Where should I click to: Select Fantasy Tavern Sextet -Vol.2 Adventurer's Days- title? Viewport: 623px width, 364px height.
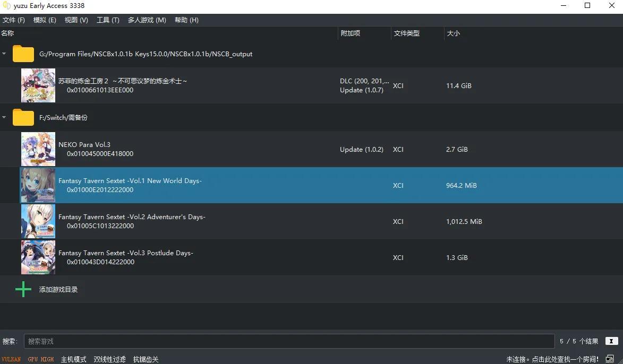[132, 216]
